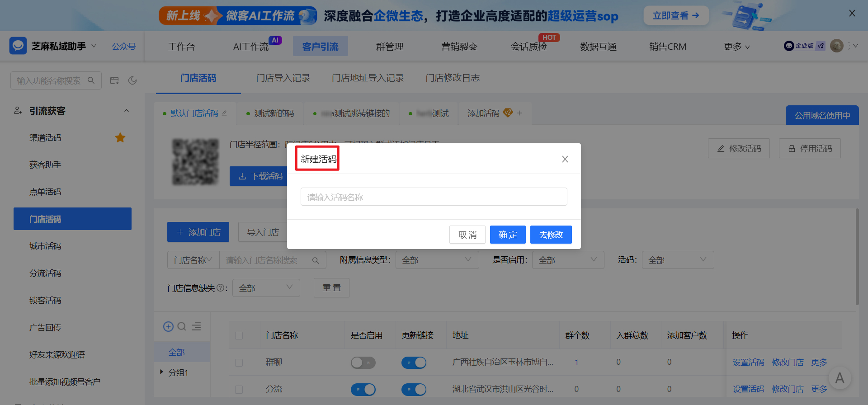Click the 停用活码 button

tap(810, 148)
